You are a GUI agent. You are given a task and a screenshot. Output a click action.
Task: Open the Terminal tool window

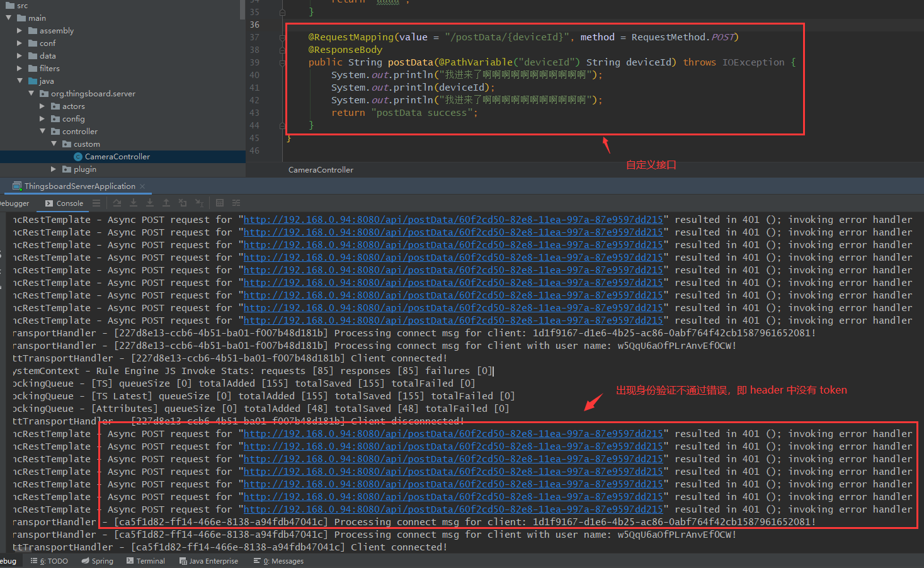[x=145, y=561]
